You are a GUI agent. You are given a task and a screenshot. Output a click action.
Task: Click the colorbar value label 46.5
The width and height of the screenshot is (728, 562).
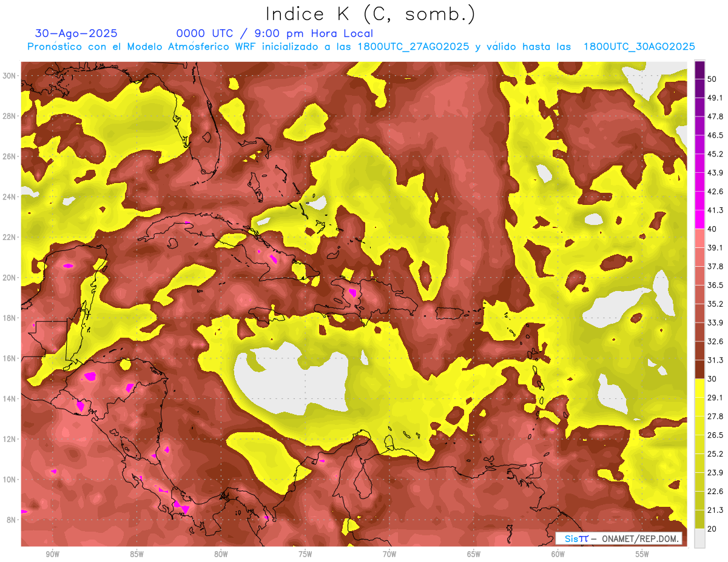point(715,135)
